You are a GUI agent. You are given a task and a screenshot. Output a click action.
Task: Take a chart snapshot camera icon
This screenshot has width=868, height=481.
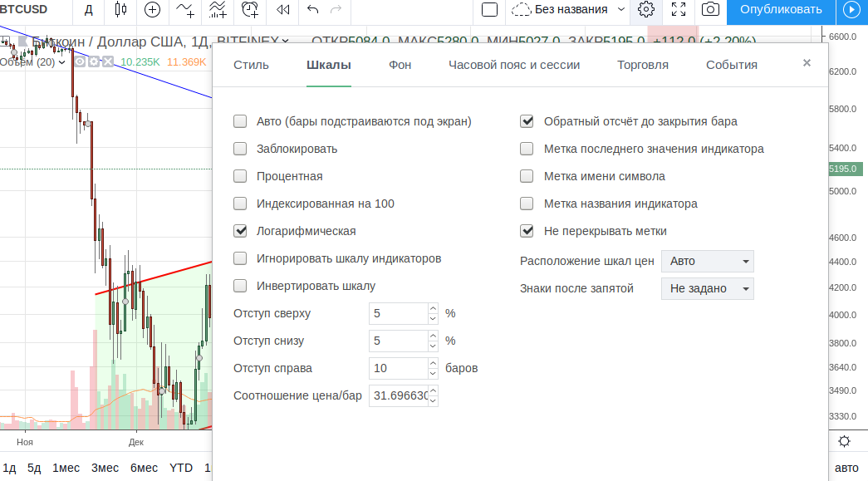point(710,10)
